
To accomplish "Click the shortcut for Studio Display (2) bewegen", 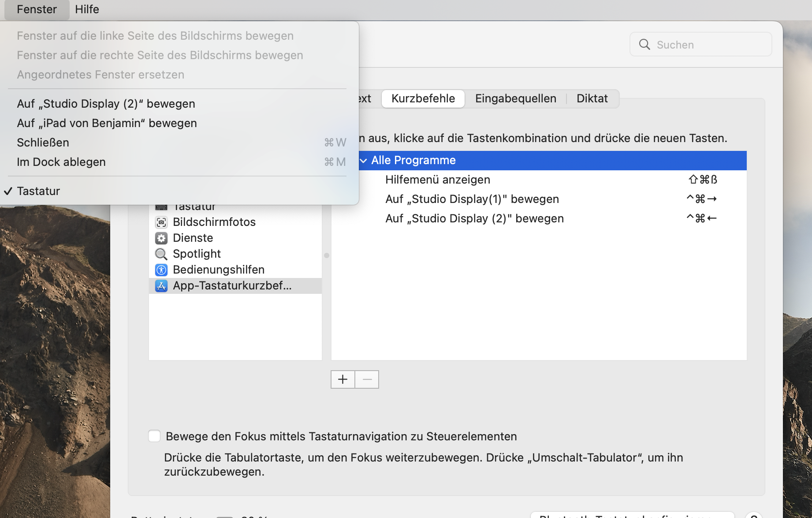I will [x=701, y=218].
